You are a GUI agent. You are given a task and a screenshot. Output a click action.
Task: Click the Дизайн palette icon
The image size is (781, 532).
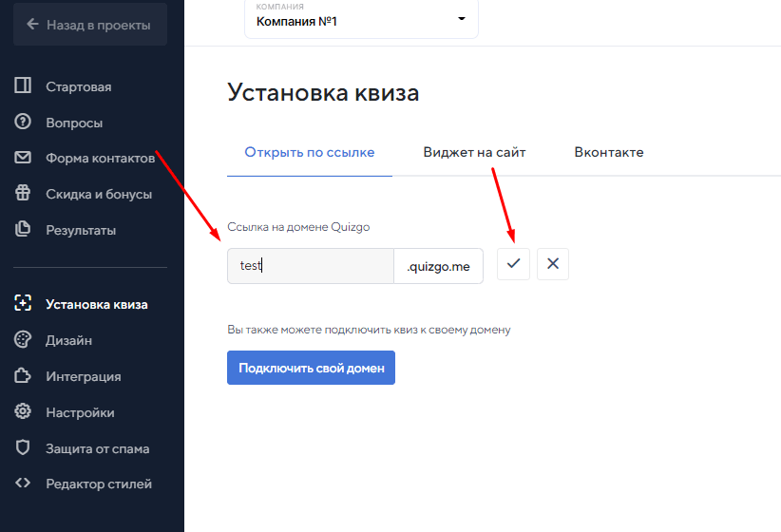[x=24, y=340]
